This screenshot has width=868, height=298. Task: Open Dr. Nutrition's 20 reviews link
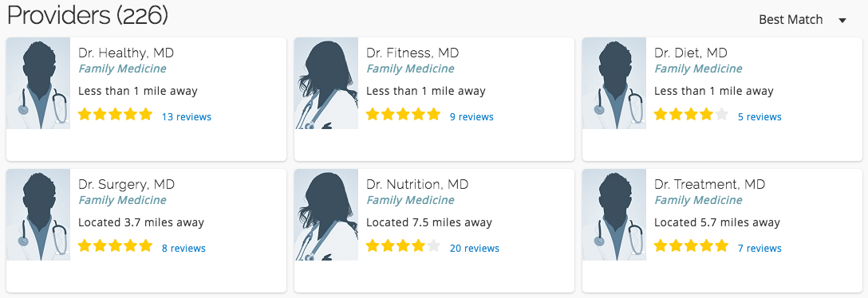pos(475,249)
